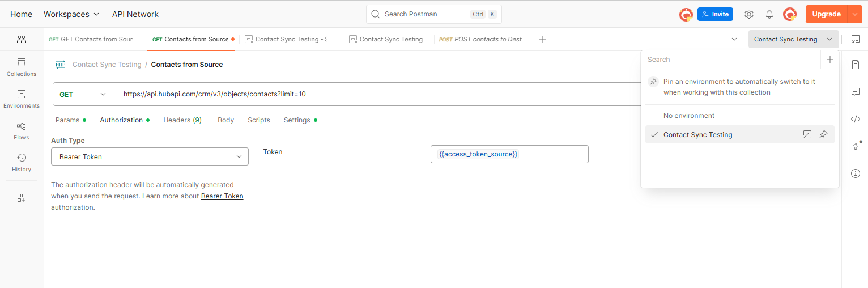Click the HTTP request type icon
868x288 pixels.
tap(61, 65)
